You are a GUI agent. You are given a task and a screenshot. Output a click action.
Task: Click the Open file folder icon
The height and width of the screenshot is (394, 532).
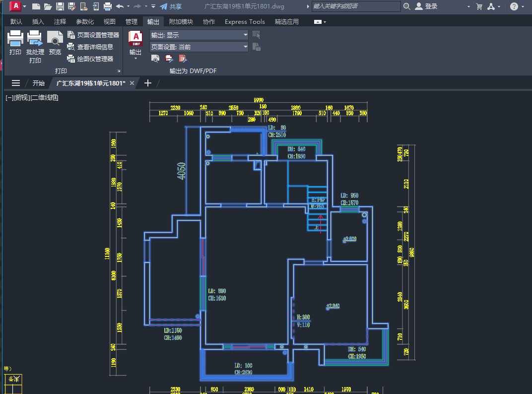(x=48, y=6)
